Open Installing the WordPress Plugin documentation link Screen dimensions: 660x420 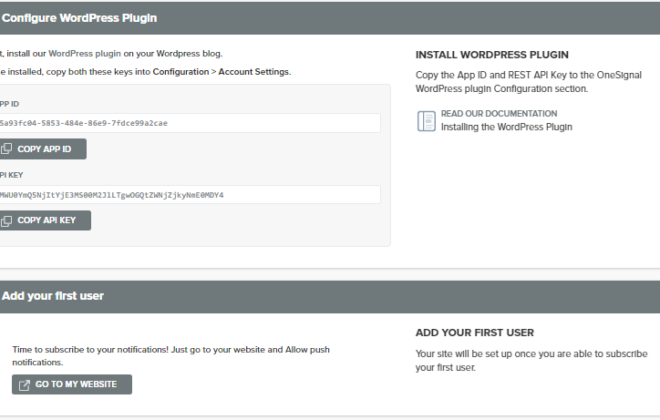pos(506,127)
